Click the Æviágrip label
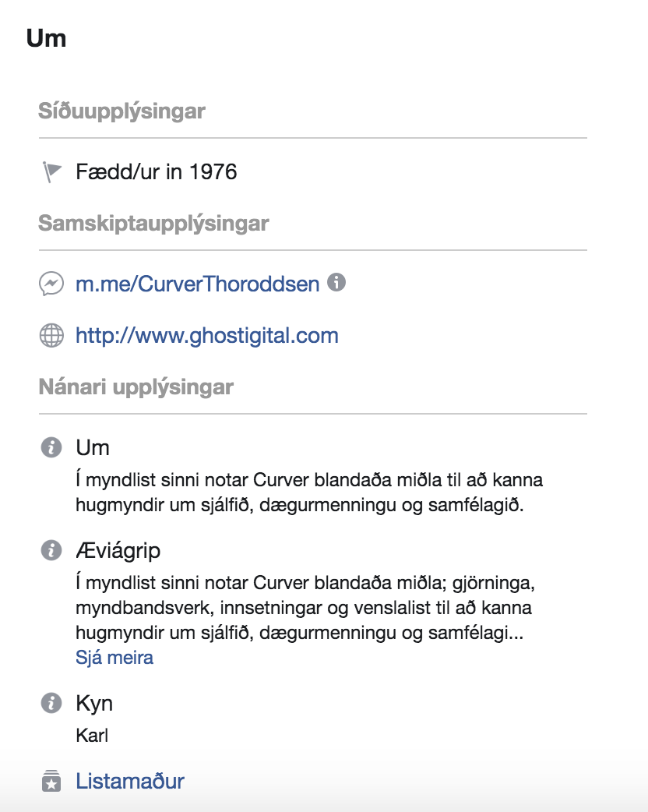Viewport: 648px width, 812px height. tap(118, 550)
